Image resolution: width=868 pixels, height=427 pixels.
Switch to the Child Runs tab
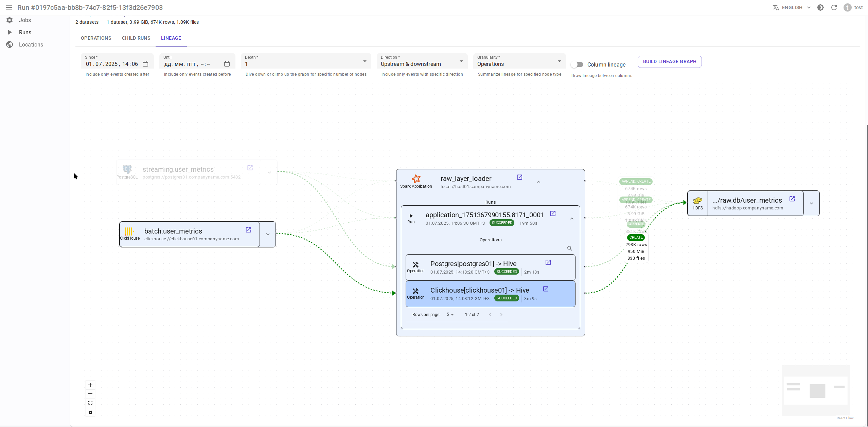pos(136,38)
